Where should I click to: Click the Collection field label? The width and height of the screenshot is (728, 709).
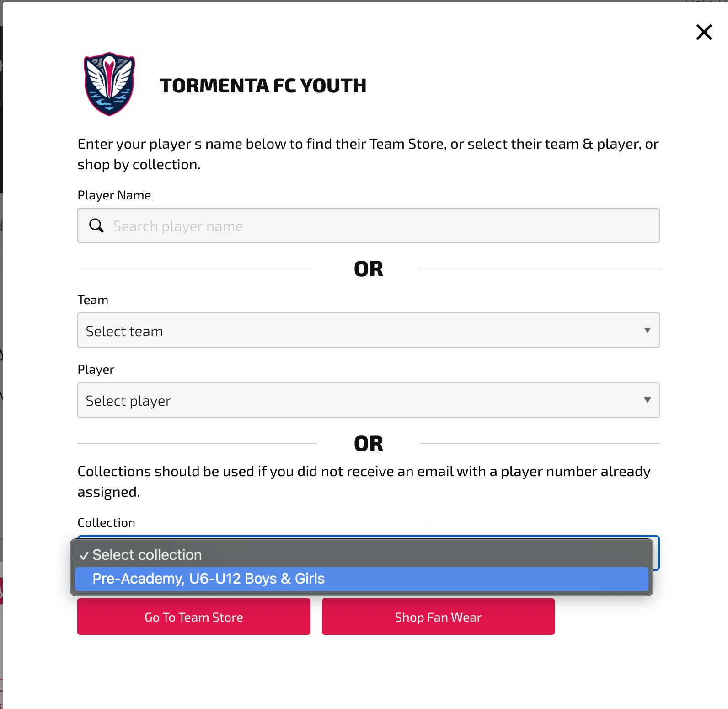[x=106, y=523]
